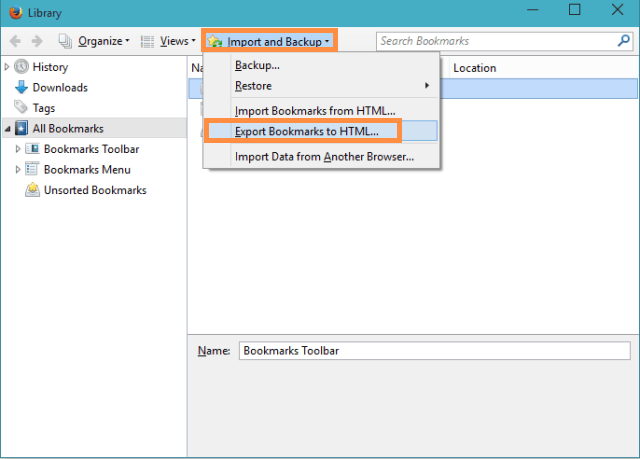Click the Name field with Bookmarks Toolbar
Image resolution: width=640 pixels, height=459 pixels.
pos(434,350)
